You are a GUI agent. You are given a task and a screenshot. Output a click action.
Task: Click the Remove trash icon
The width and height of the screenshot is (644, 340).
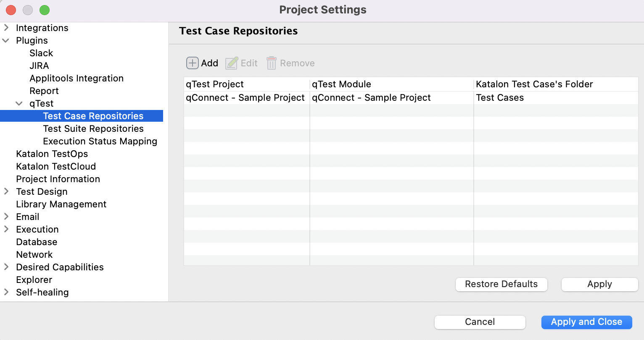[x=271, y=63]
